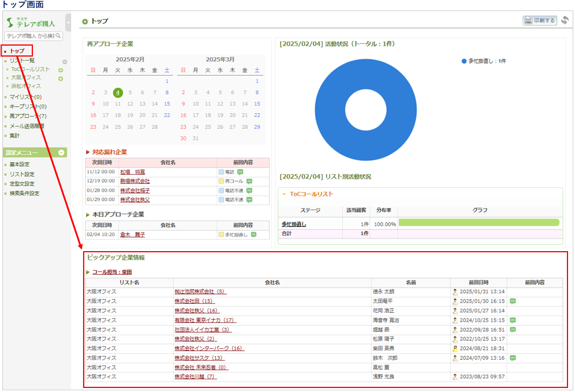This screenshot has width=575, height=392.
Task: Open リスト設定 in the settings menu
Action: [x=22, y=174]
